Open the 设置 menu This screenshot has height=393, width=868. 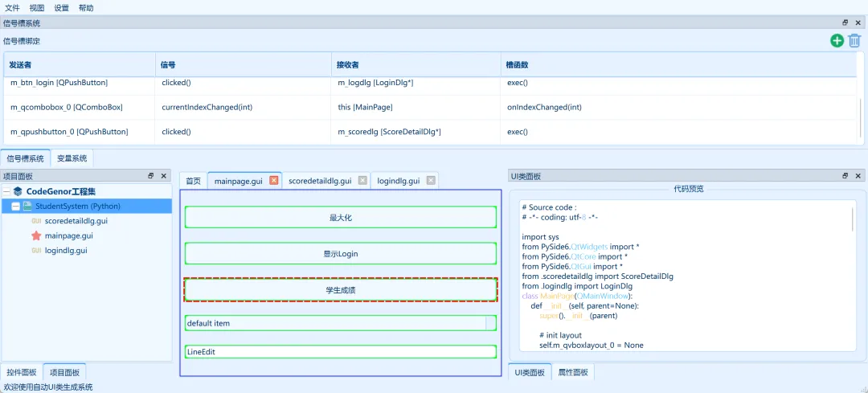61,8
